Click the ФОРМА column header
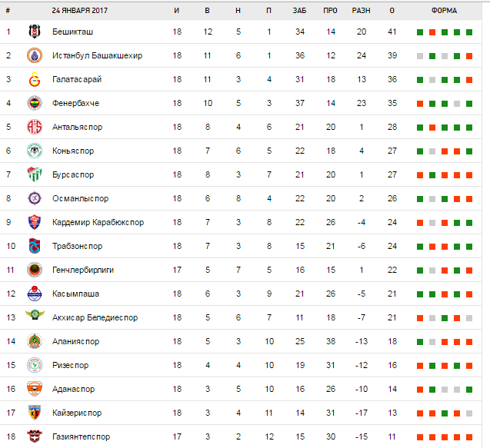Viewport: 490px width, 448px height. coord(444,11)
